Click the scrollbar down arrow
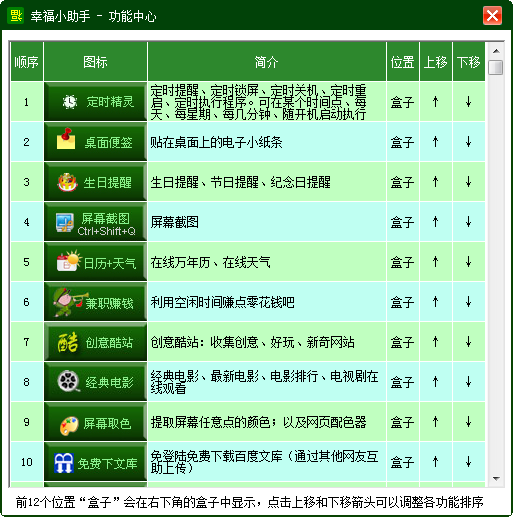Viewport: 513px width, 517px height. 496,478
